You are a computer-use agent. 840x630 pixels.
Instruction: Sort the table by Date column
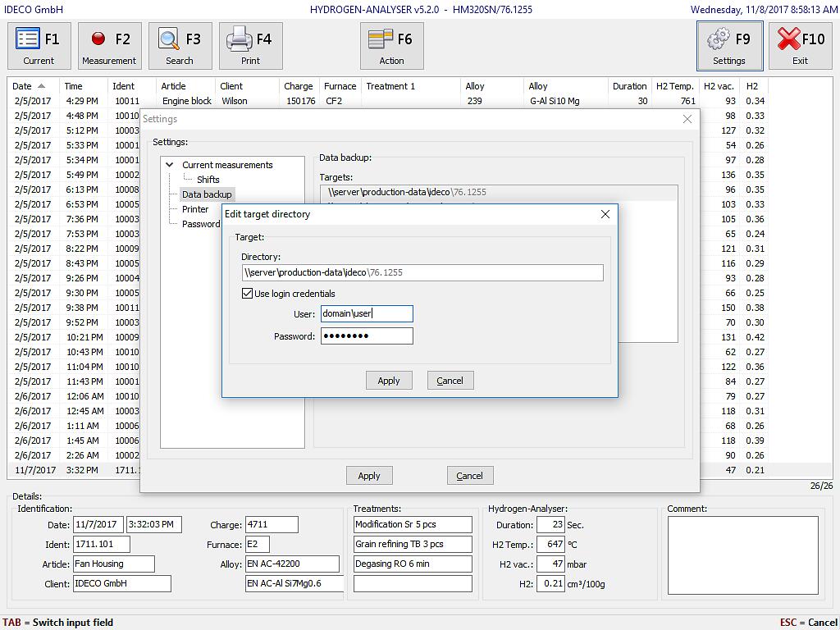click(x=22, y=86)
